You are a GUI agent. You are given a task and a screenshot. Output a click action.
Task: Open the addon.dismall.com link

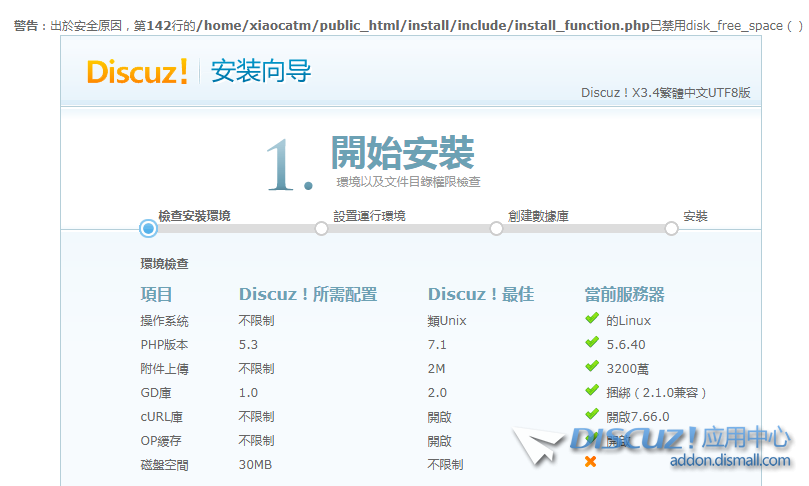731,461
